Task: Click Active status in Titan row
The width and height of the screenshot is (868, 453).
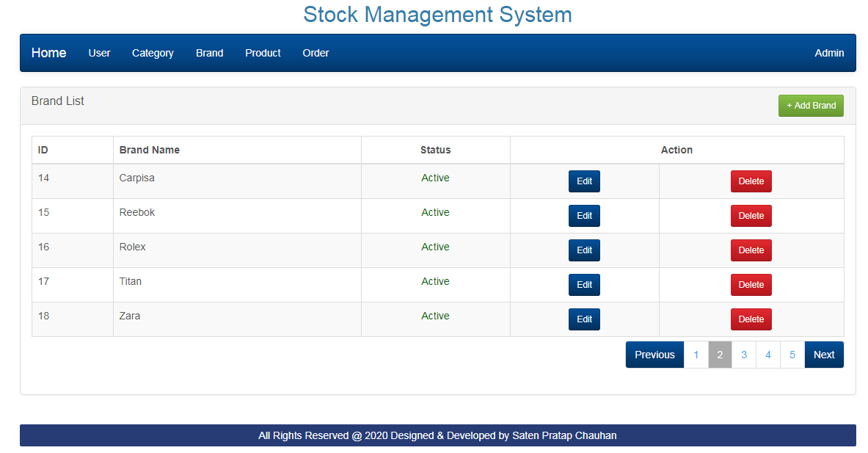Action: [x=435, y=281]
